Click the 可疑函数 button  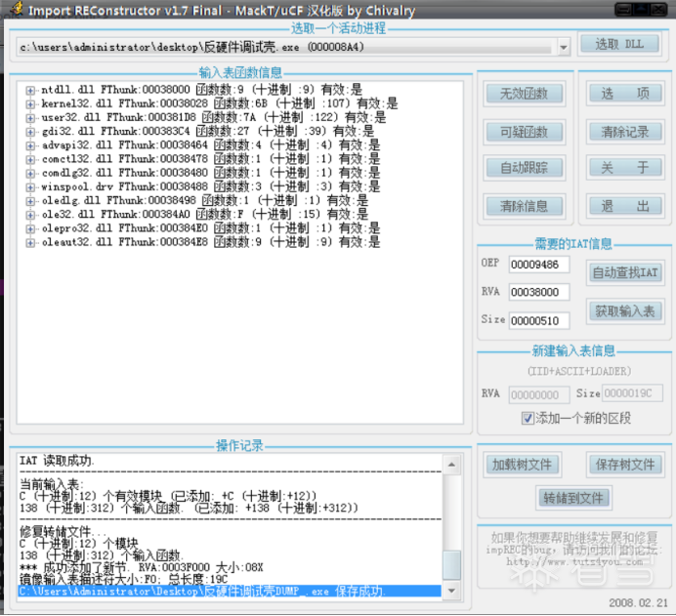point(525,132)
